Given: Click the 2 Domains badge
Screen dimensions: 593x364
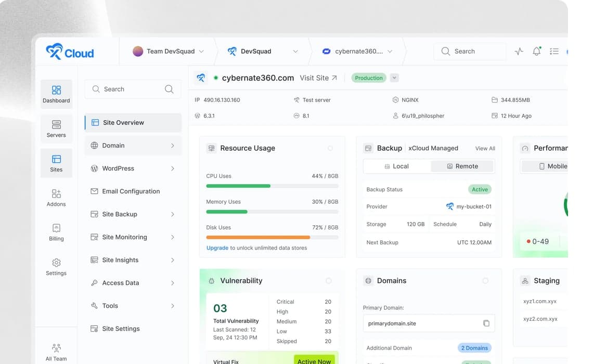Looking at the screenshot, I should click(x=474, y=348).
